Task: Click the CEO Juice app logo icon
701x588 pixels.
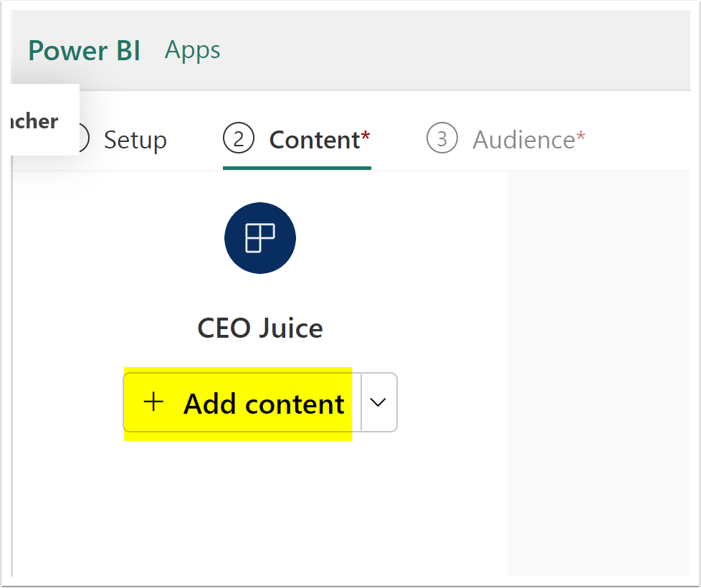Action: tap(260, 238)
